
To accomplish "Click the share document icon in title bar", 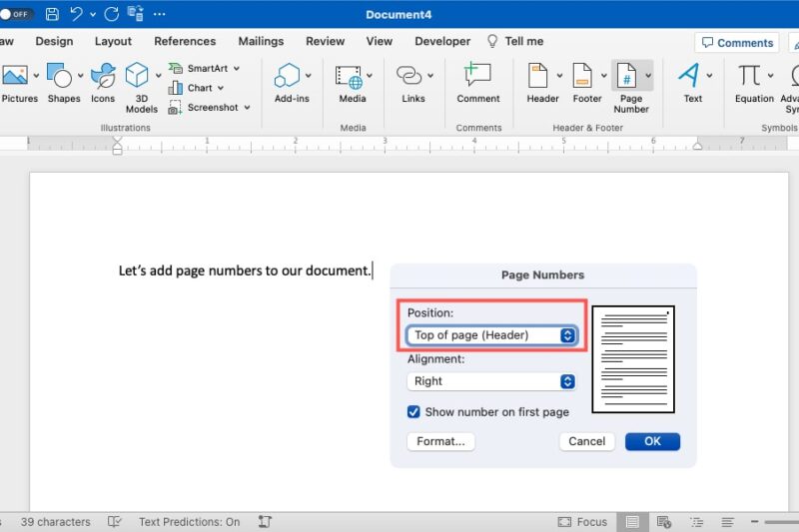I will pos(136,14).
